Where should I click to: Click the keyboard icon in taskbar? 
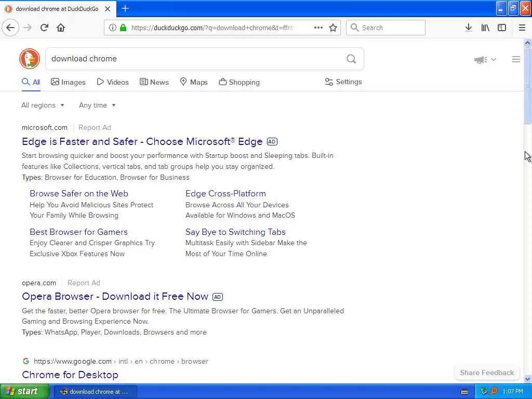tap(464, 392)
